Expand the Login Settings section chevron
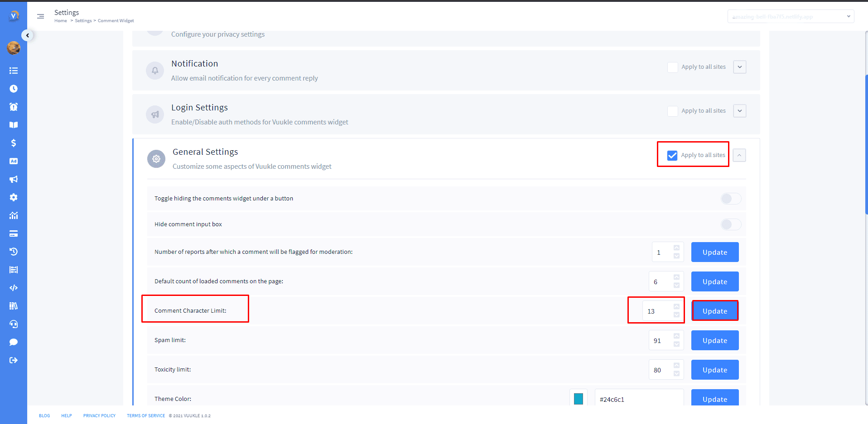Viewport: 868px width, 424px height. [740, 111]
